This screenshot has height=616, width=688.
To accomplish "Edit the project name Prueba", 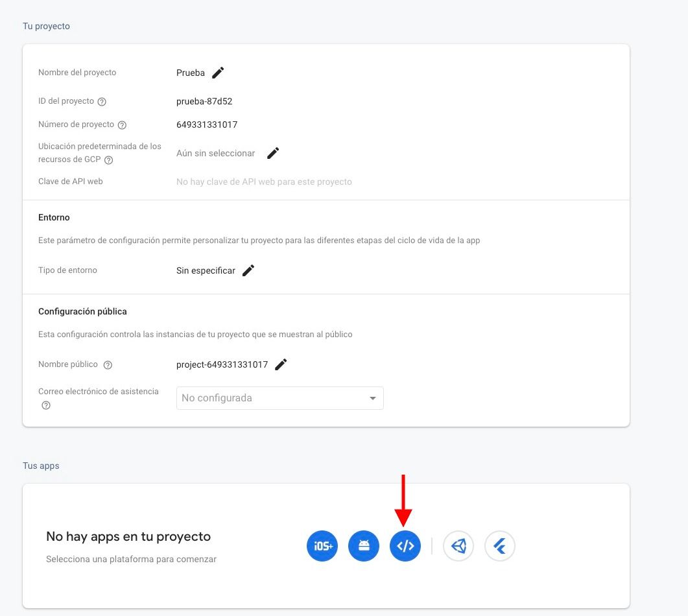I will (218, 73).
